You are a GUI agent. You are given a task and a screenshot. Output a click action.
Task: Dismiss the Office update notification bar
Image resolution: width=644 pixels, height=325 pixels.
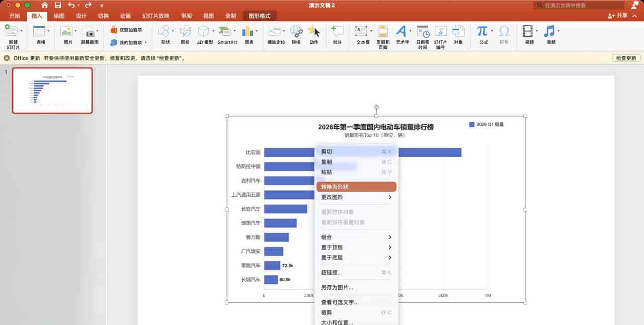tap(7, 58)
